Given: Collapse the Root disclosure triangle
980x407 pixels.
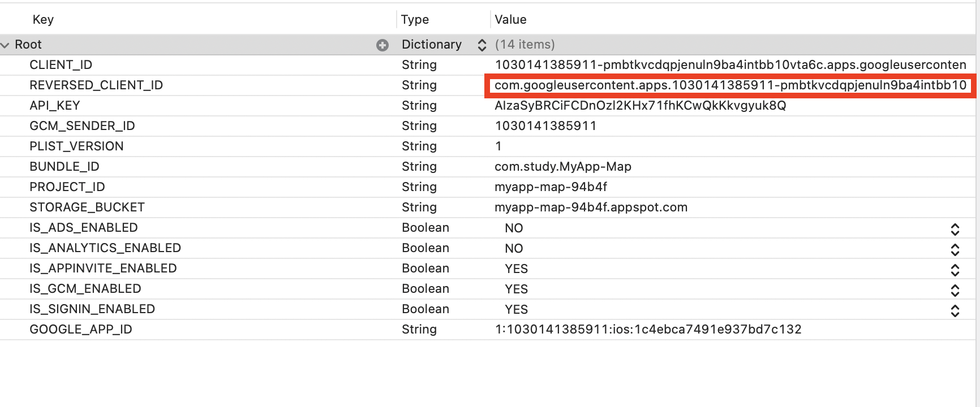Looking at the screenshot, I should (x=6, y=45).
